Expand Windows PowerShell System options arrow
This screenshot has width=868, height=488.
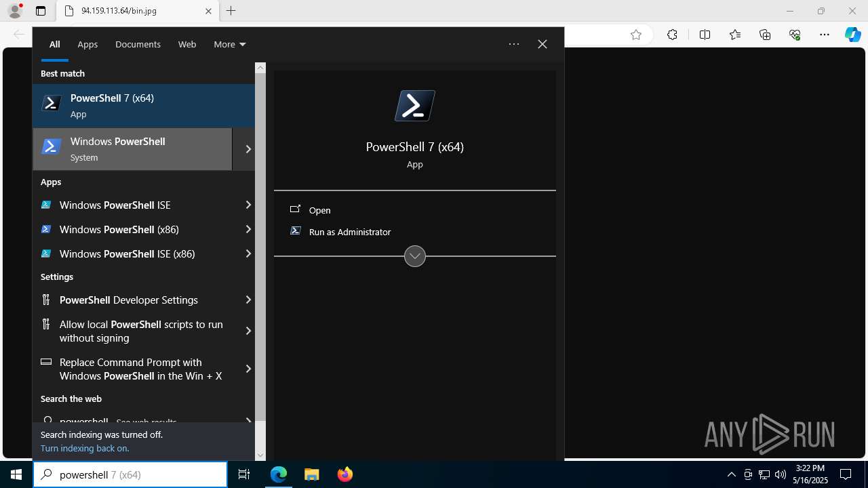point(248,149)
